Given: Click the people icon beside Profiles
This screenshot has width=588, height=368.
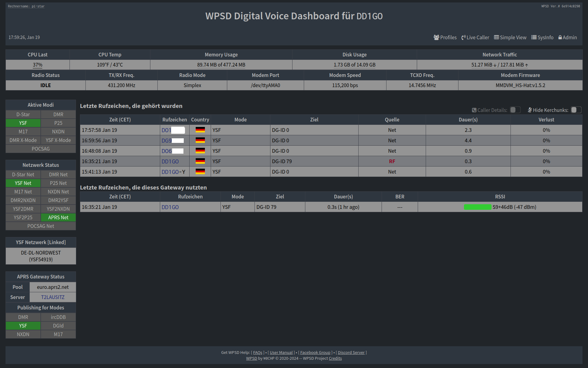Looking at the screenshot, I should (x=436, y=37).
